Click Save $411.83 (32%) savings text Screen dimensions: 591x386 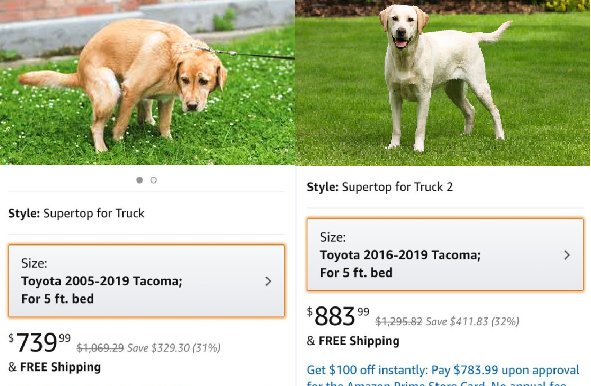tap(473, 321)
